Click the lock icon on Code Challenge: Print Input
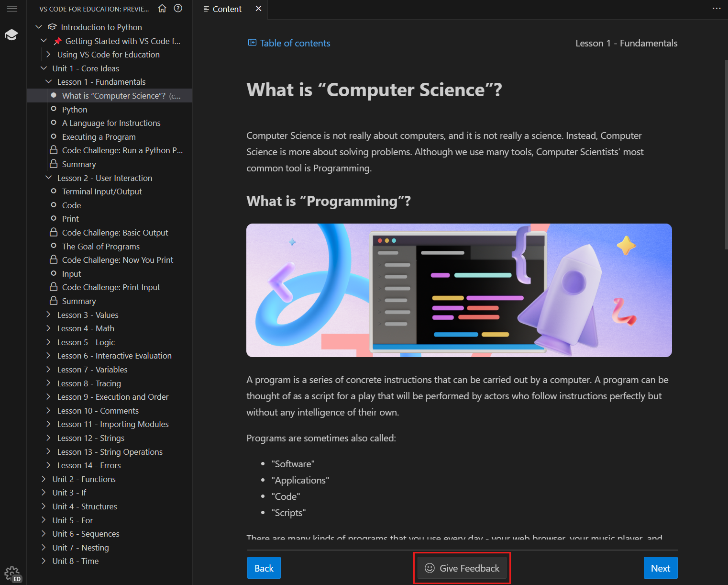728x585 pixels. pyautogui.click(x=53, y=287)
